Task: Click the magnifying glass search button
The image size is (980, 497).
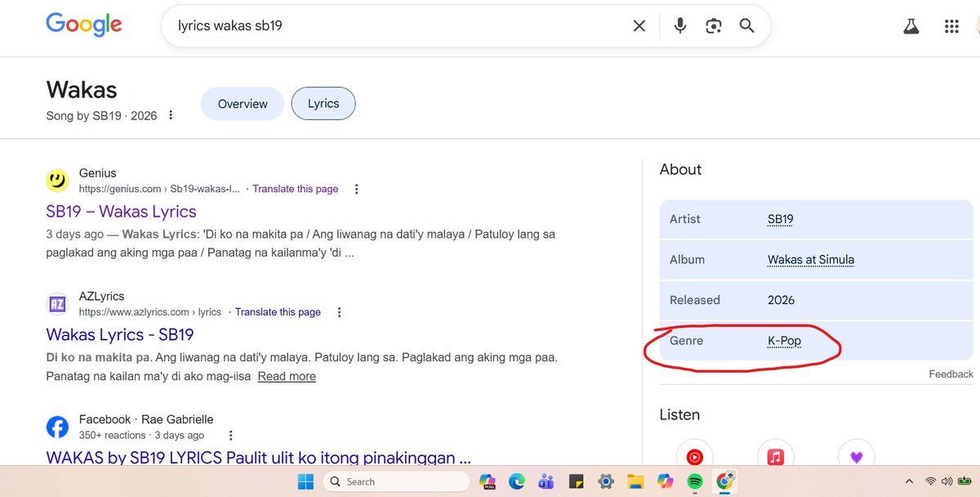Action: click(x=746, y=26)
